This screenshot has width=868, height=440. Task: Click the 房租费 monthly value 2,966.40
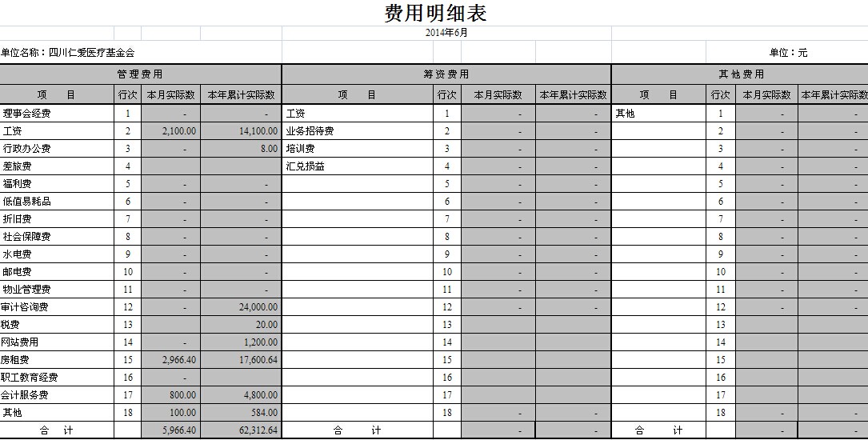(x=170, y=360)
